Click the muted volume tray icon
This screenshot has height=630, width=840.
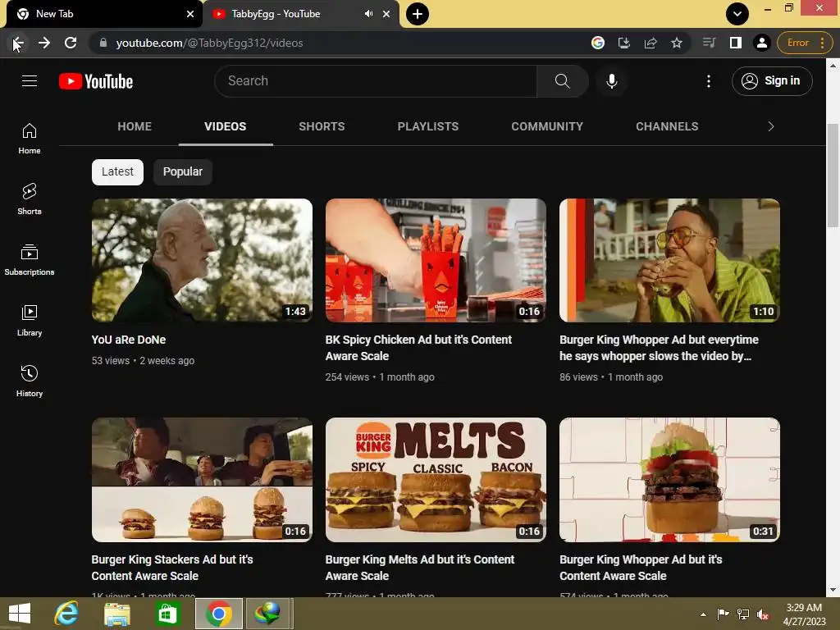click(762, 614)
